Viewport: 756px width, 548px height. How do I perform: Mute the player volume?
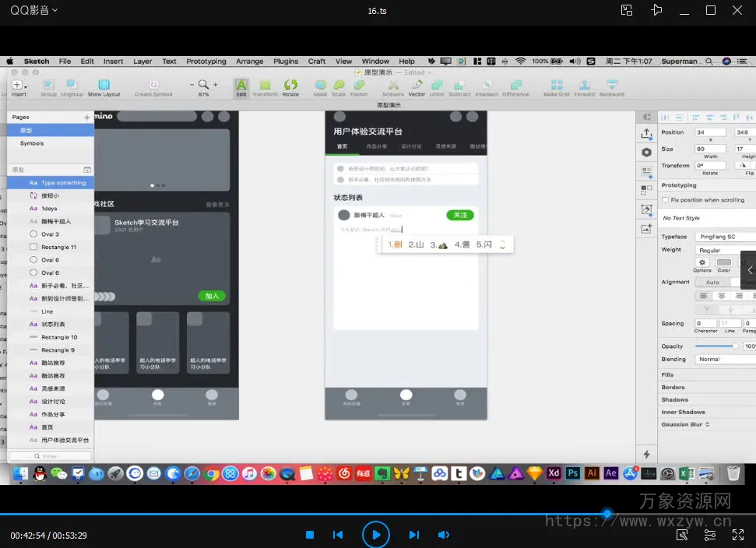coord(444,535)
